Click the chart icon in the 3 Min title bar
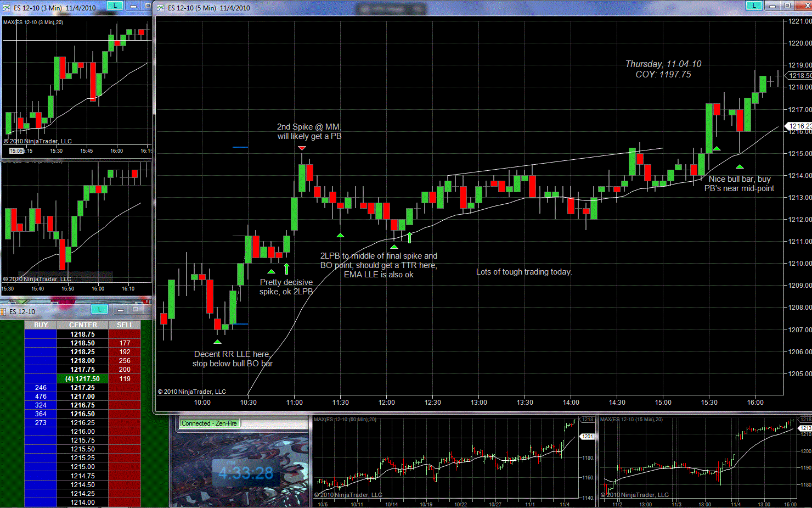Image resolution: width=812 pixels, height=508 pixels. 7,8
